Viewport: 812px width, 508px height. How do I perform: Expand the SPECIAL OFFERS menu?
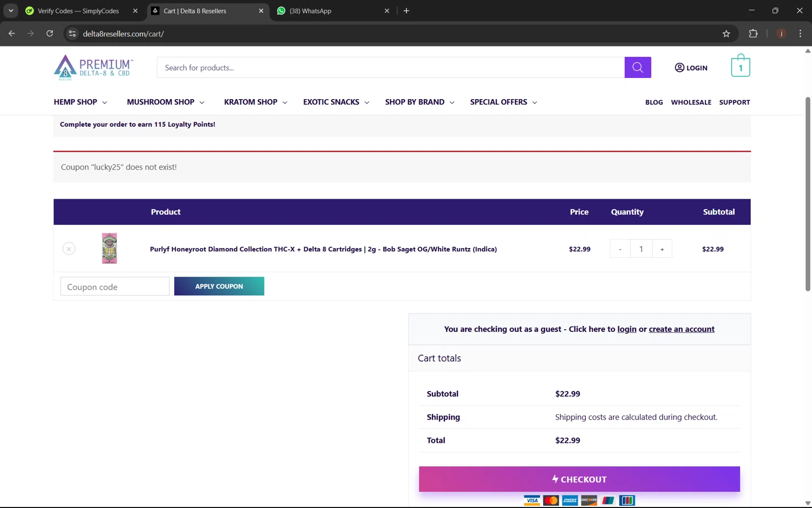(x=503, y=102)
